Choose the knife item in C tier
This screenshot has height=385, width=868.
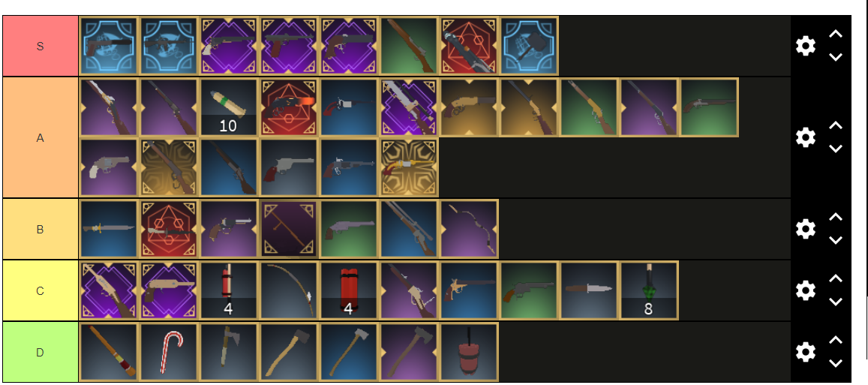click(589, 291)
